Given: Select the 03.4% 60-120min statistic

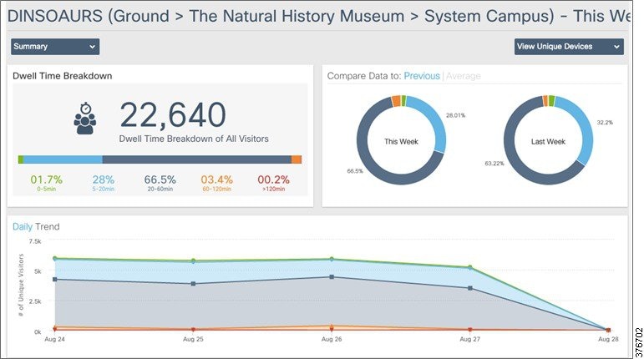Looking at the screenshot, I should [216, 182].
